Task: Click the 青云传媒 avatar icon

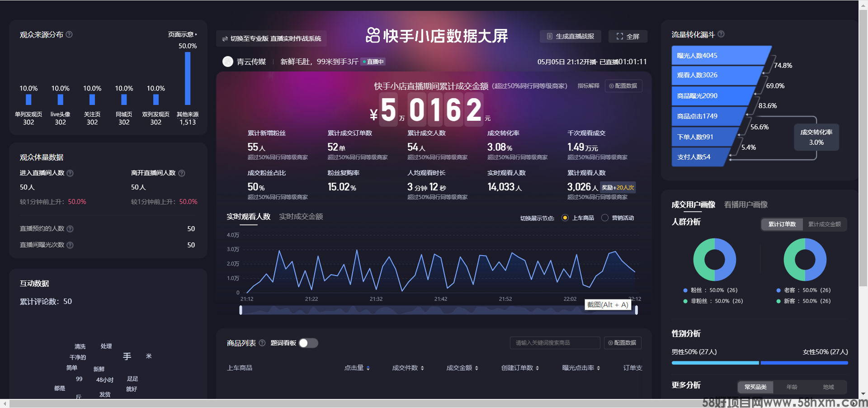Action: point(228,62)
